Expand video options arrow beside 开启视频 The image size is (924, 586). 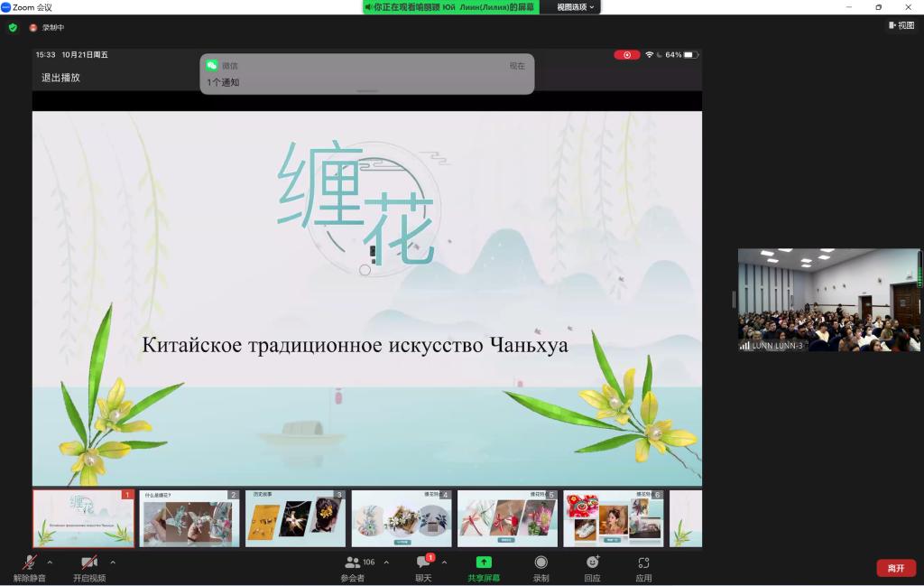pos(112,563)
